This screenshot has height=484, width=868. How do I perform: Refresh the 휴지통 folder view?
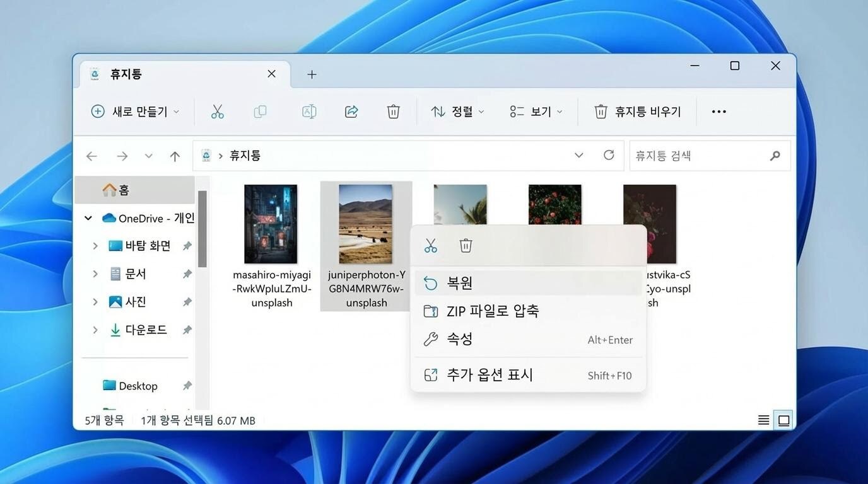(609, 155)
